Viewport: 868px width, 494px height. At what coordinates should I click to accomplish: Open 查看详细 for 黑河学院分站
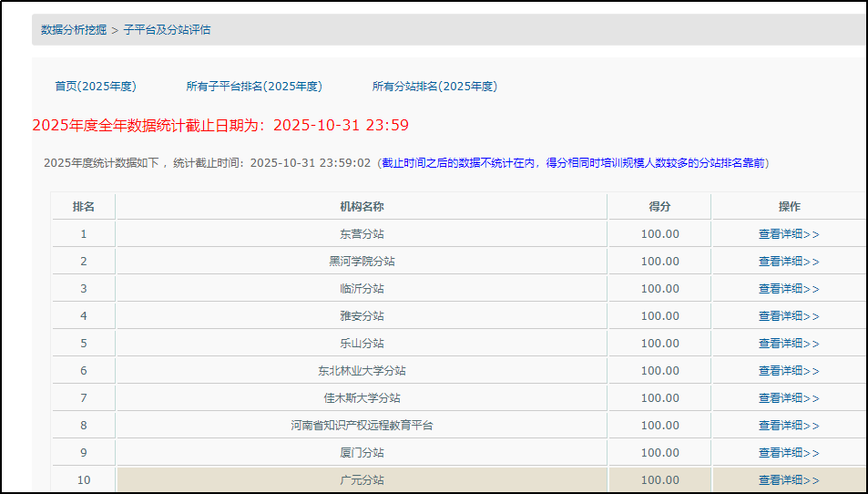click(789, 262)
